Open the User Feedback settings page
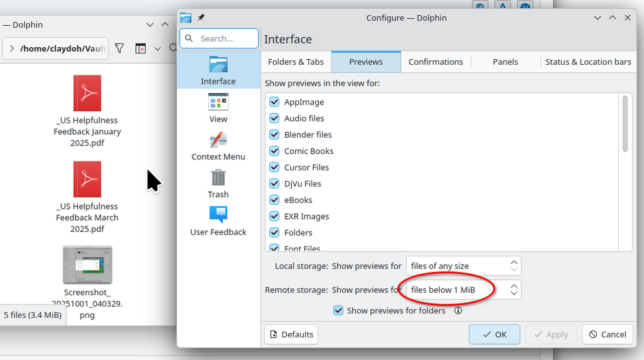Viewport: 644px width, 360px height. pyautogui.click(x=218, y=221)
